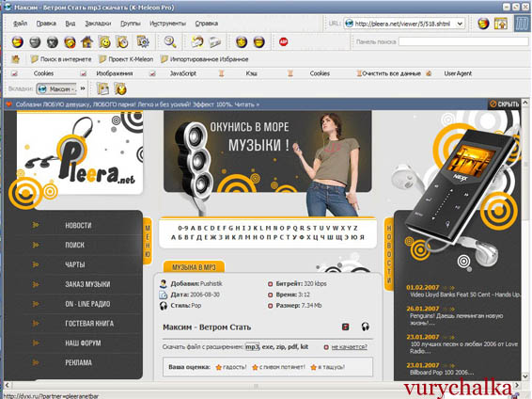Viewport: 532px width, 399px height.
Task: Click the K-Meleon throbber logo
Action: click(x=522, y=24)
